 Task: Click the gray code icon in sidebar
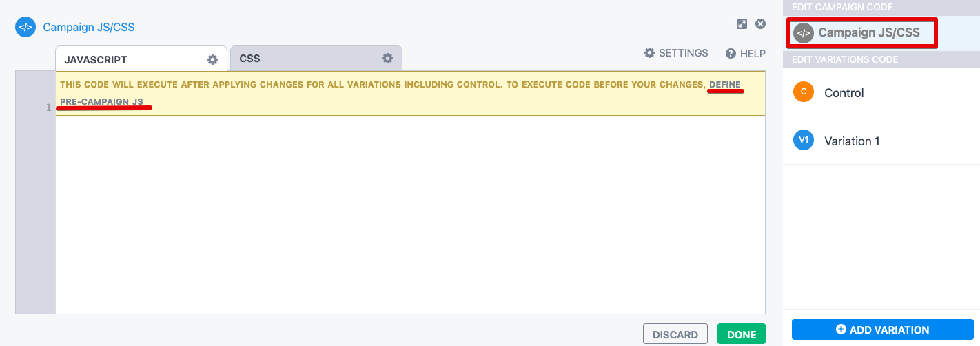(804, 32)
